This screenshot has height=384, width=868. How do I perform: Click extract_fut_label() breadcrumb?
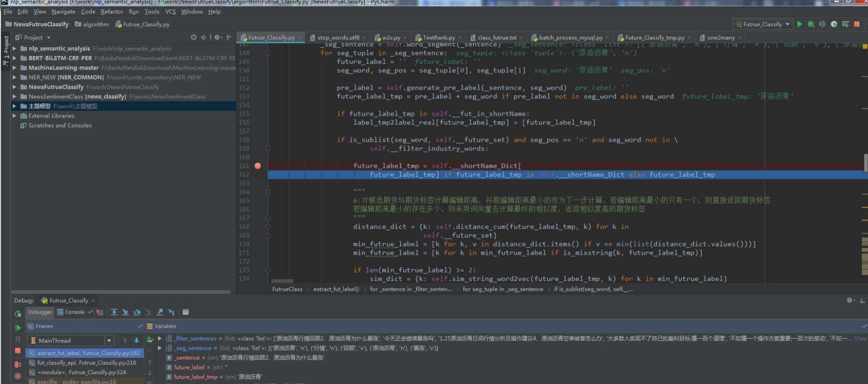tap(336, 289)
